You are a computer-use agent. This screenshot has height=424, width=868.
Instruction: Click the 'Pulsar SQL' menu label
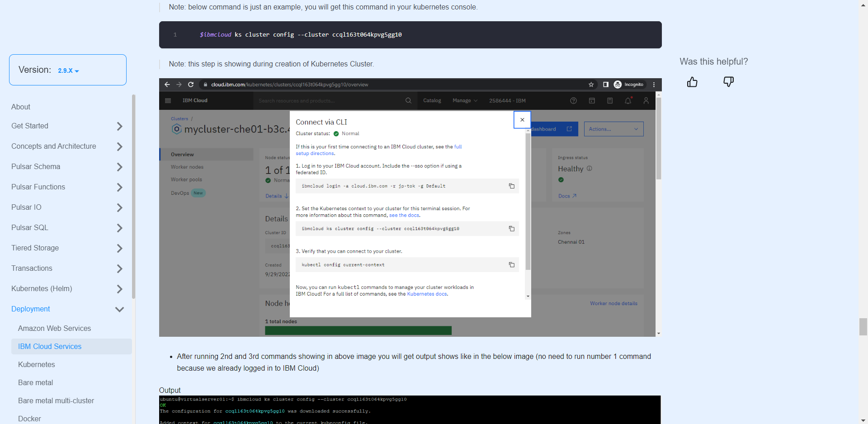tap(29, 227)
